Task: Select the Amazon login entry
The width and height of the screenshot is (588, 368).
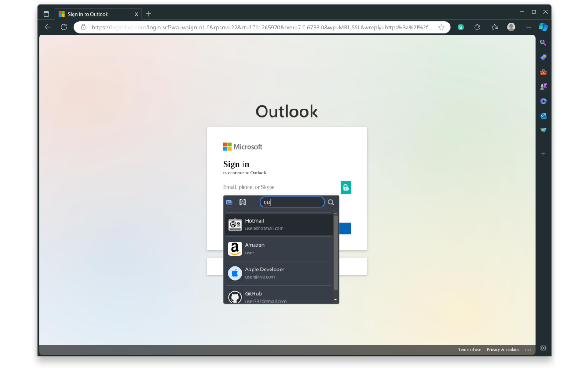Action: coord(279,249)
